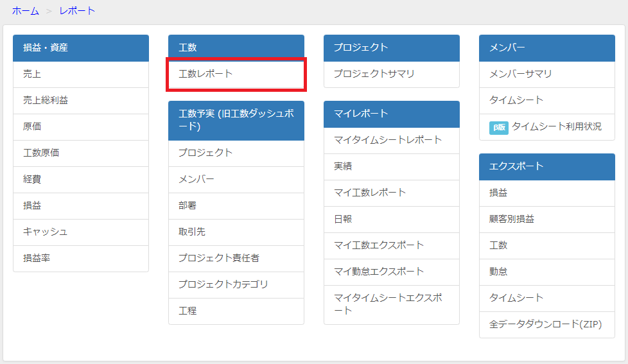Select 損益率 in the 損益・資産 list
Viewport: 628px width, 364px height.
[x=81, y=258]
